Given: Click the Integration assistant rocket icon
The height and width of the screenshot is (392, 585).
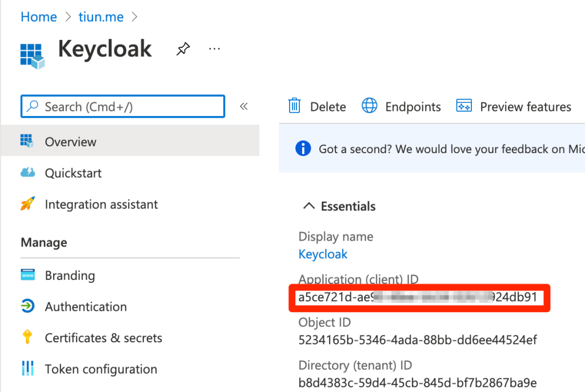Looking at the screenshot, I should pyautogui.click(x=27, y=203).
